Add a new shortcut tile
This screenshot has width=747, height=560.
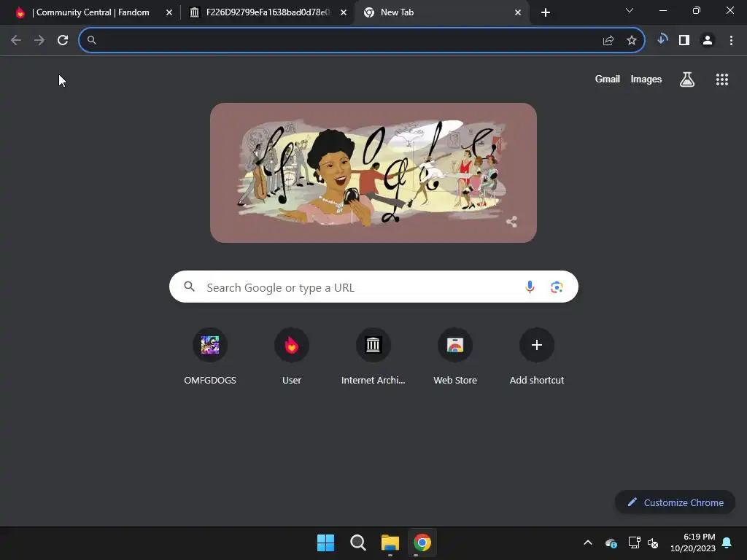[537, 356]
